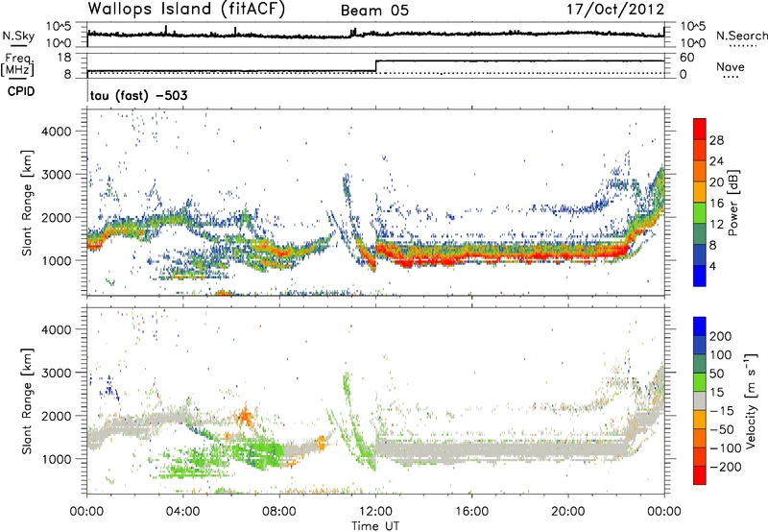Click the 200 value on Velocity color bar
The image size is (768, 532).
[721, 336]
